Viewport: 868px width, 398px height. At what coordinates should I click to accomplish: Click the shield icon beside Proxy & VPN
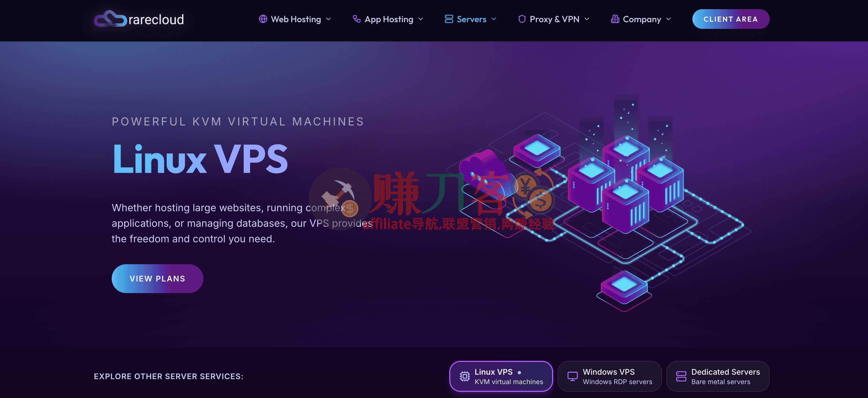pos(522,19)
